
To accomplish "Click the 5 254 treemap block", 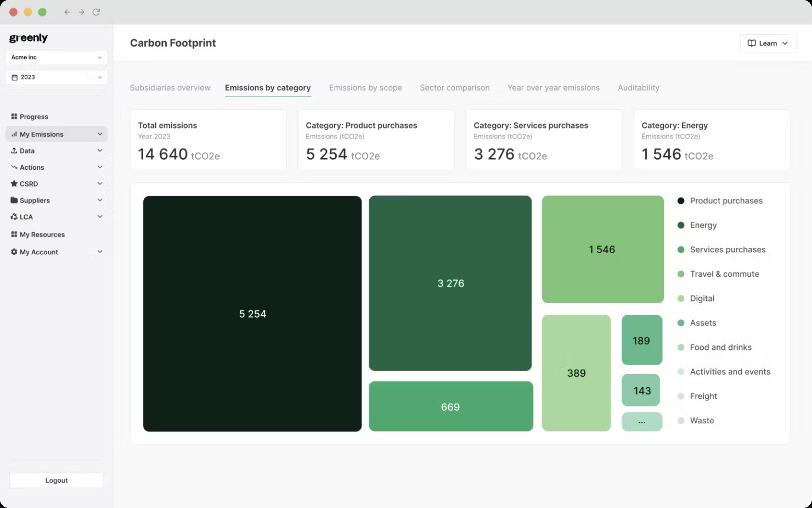I will [x=252, y=314].
